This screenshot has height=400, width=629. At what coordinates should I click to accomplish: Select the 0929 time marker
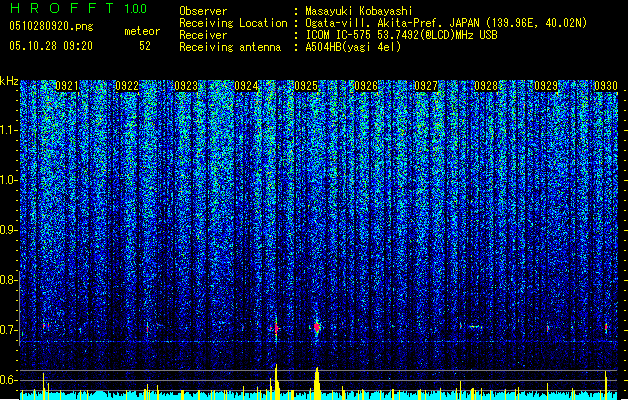(546, 86)
